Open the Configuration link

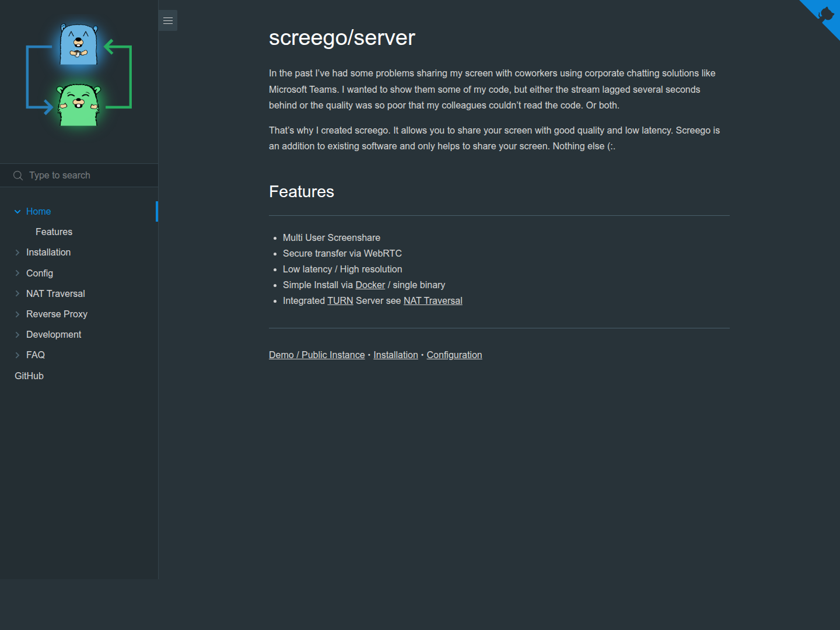(x=454, y=355)
